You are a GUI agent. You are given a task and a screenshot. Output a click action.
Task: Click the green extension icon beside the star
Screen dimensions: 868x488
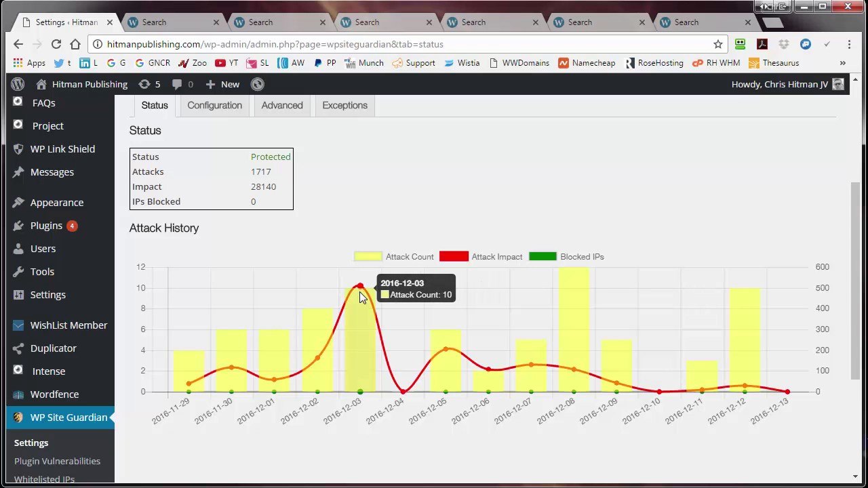click(x=740, y=44)
